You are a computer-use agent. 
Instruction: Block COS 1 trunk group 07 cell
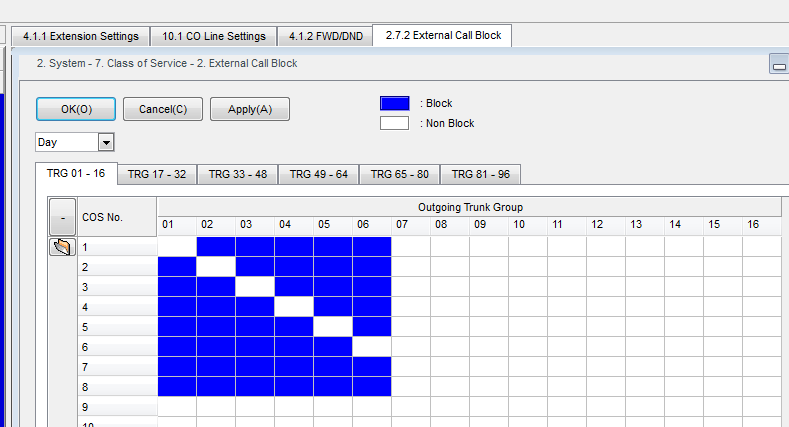click(x=411, y=247)
